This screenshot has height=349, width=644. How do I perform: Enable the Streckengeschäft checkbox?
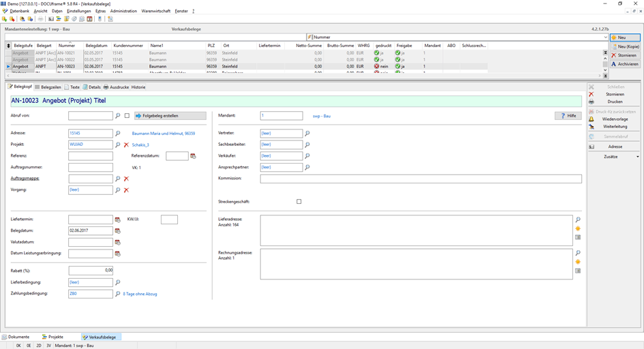coord(299,202)
